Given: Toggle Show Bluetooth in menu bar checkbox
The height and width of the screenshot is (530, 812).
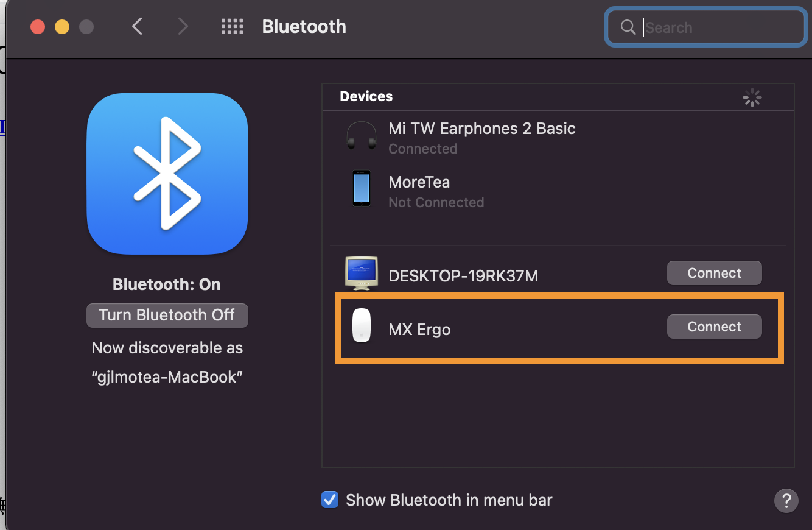Looking at the screenshot, I should pyautogui.click(x=329, y=500).
